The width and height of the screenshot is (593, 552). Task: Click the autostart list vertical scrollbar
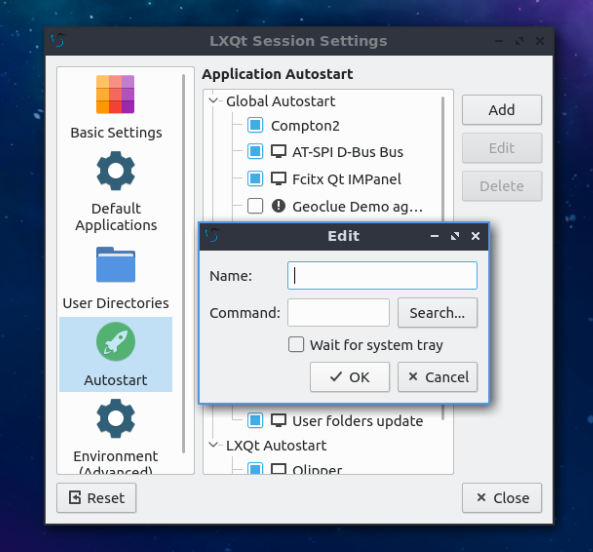click(x=442, y=159)
